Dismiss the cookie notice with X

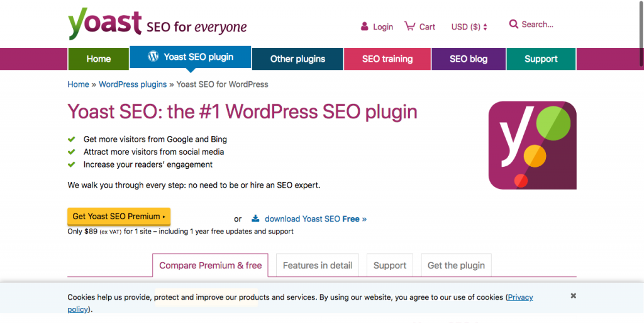click(x=573, y=295)
